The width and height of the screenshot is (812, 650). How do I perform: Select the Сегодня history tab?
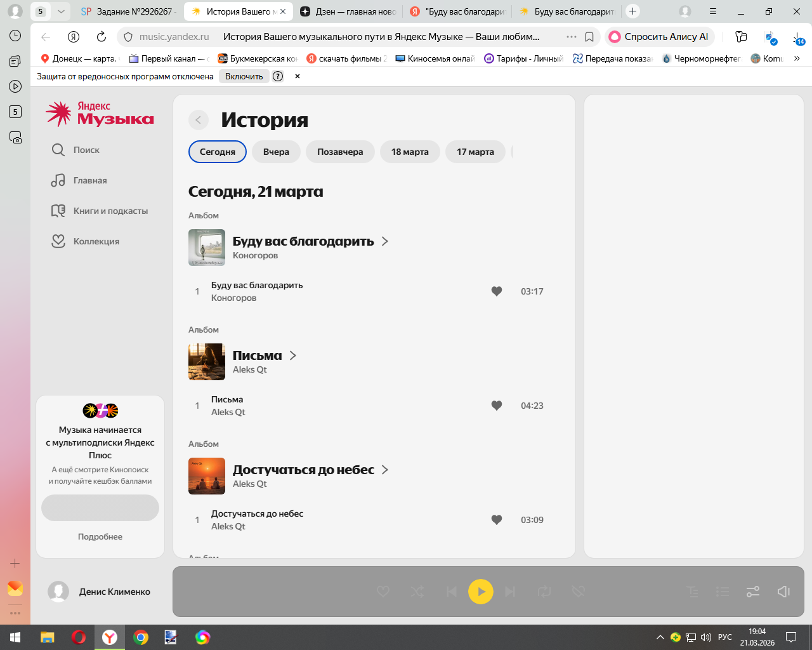point(218,152)
